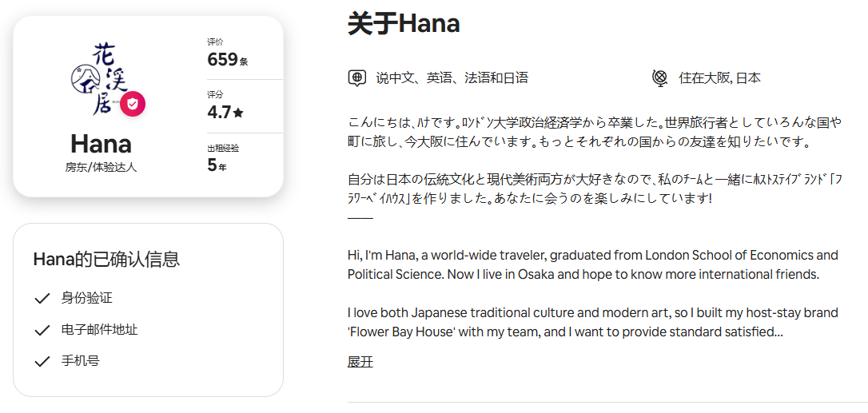
Task: Click the languages speech bubble icon
Action: [x=357, y=78]
